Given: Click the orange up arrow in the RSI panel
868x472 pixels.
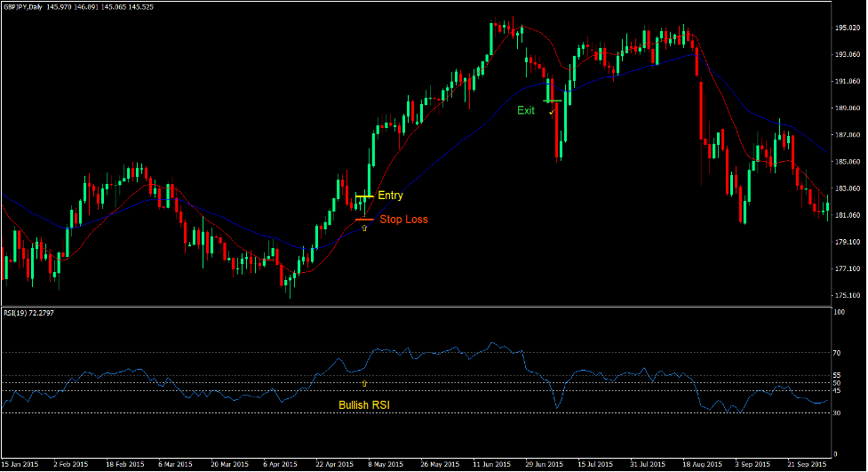Looking at the screenshot, I should point(364,383).
